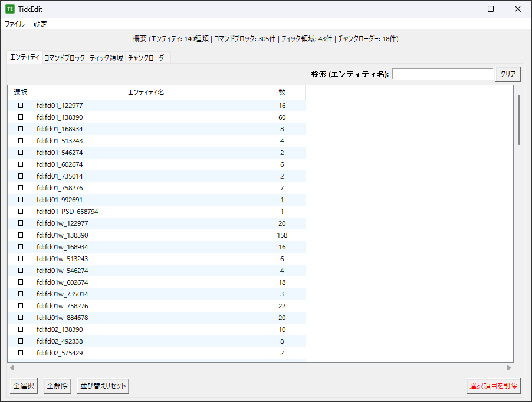Check the box for fd:fd01_546274
Image resolution: width=532 pixels, height=402 pixels.
coord(21,153)
